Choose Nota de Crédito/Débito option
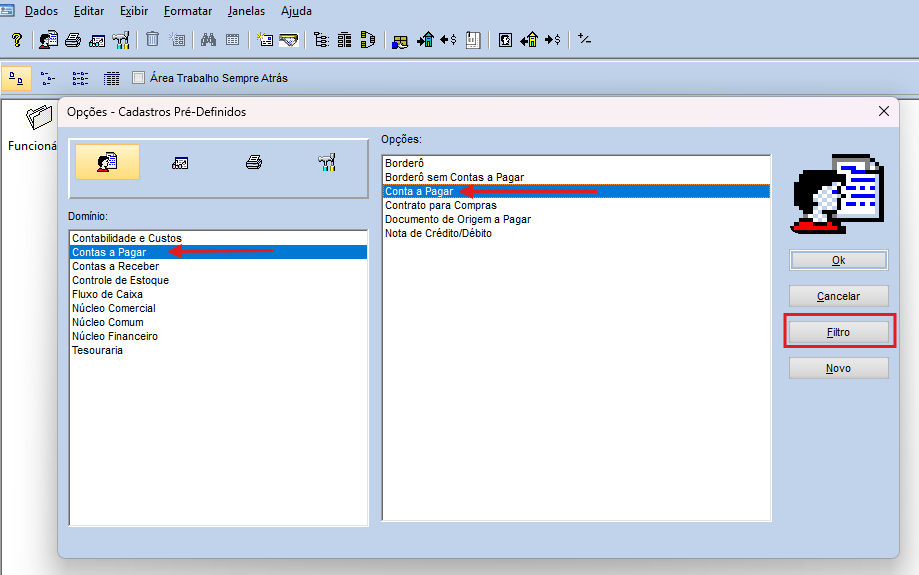Screen dimensions: 919x575 coord(438,233)
